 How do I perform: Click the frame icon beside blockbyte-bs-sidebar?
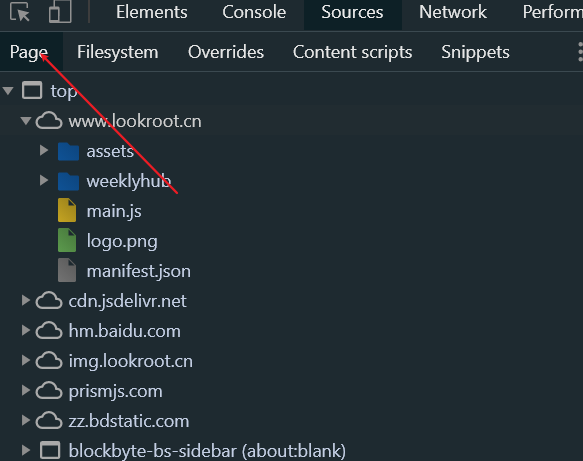(x=50, y=451)
